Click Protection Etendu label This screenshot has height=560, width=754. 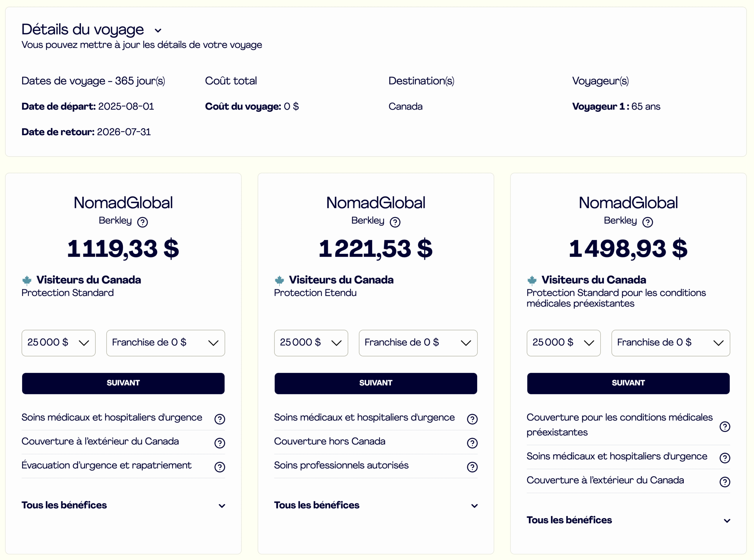[315, 293]
